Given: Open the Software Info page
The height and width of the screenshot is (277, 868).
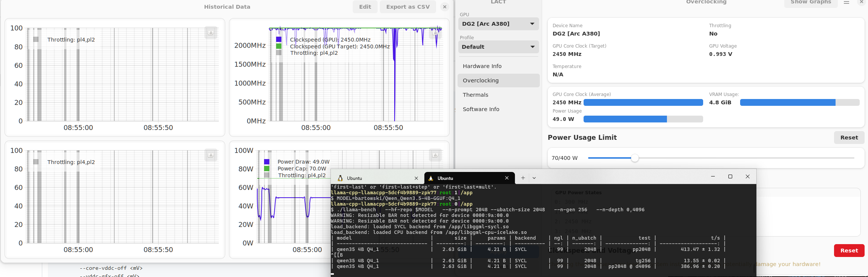Looking at the screenshot, I should pyautogui.click(x=498, y=109).
